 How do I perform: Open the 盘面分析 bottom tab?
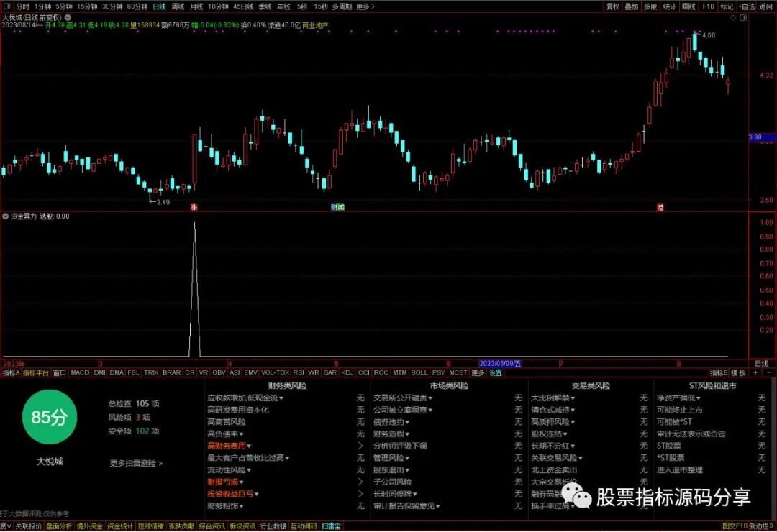(x=60, y=526)
